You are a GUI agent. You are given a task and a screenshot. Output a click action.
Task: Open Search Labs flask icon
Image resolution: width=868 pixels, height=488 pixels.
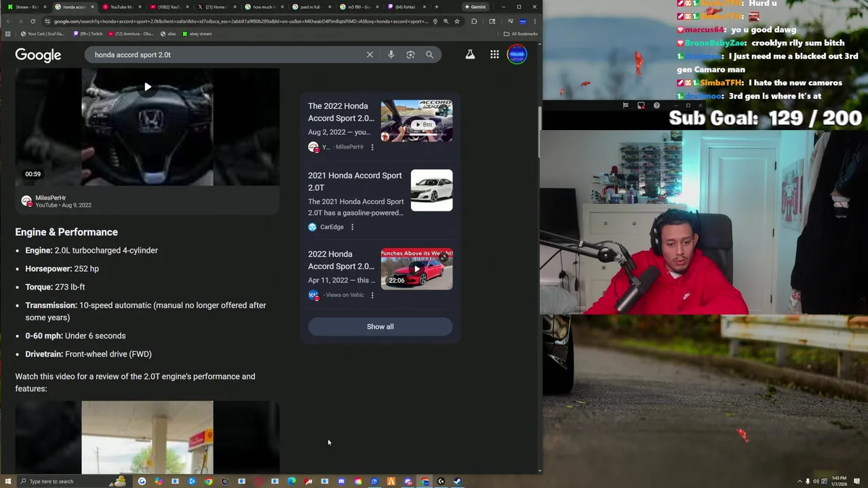470,55
